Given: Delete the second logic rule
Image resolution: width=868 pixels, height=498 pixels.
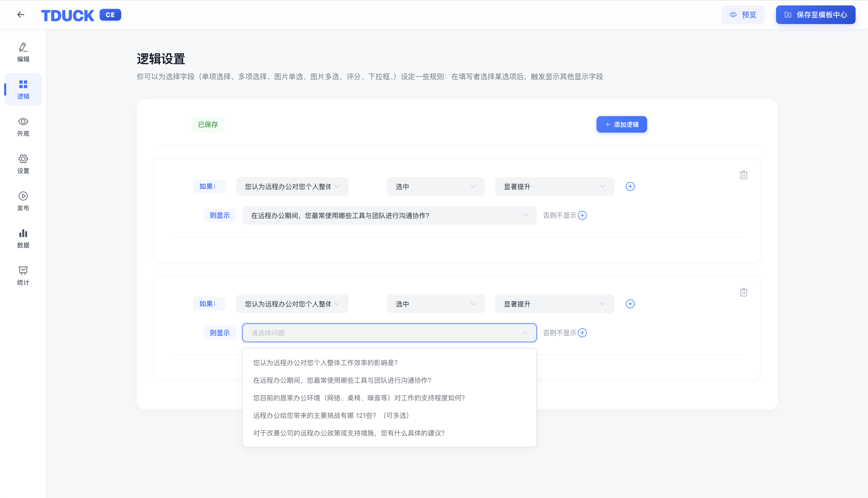Looking at the screenshot, I should click(743, 292).
